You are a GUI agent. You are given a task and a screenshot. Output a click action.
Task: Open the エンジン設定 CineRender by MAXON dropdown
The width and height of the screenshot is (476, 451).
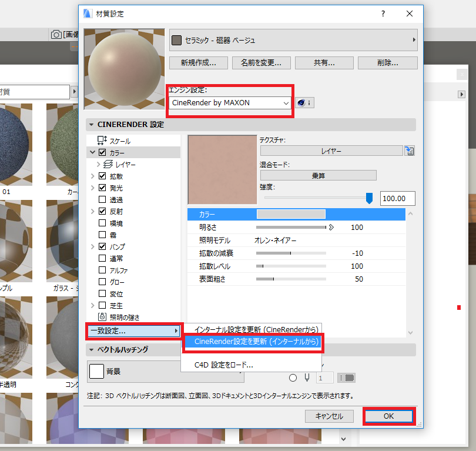pyautogui.click(x=230, y=103)
